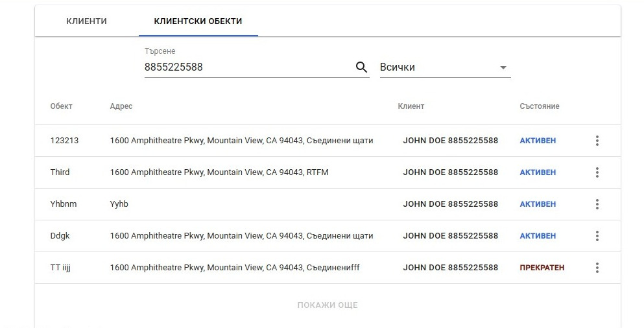Click АКТИВЕН status in Ddgk row
The image size is (644, 328).
point(538,236)
